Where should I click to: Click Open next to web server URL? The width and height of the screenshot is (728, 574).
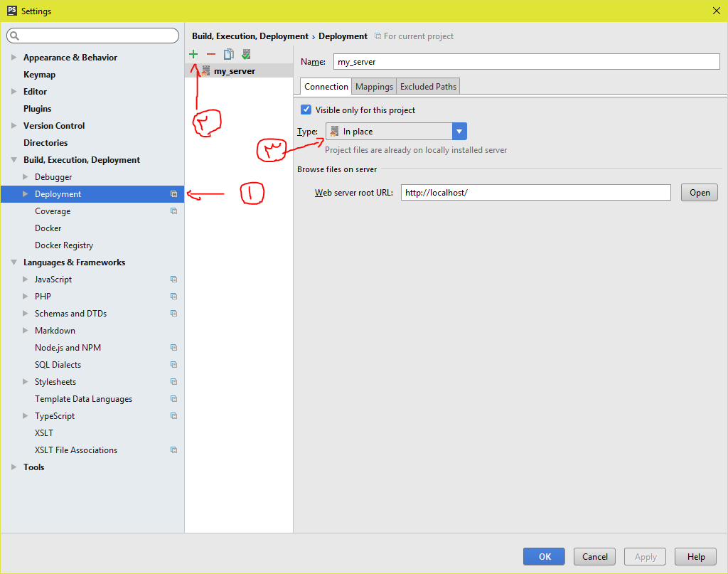(x=700, y=193)
